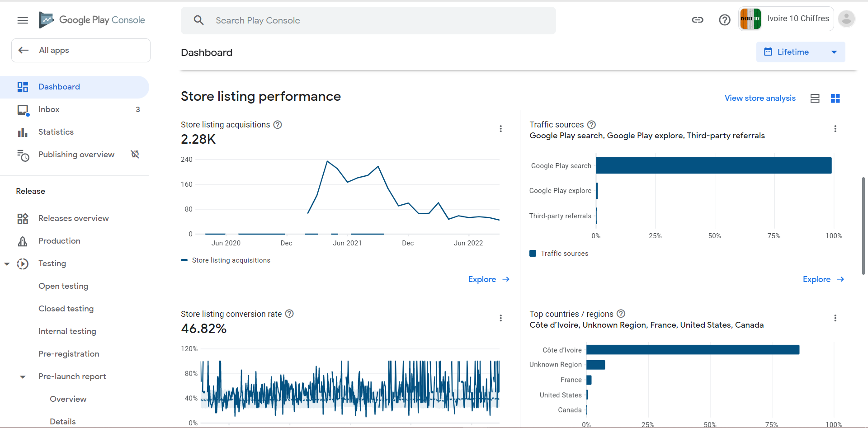Viewport: 868px width, 428px height.
Task: Switch to grid layout view
Action: pyautogui.click(x=835, y=99)
